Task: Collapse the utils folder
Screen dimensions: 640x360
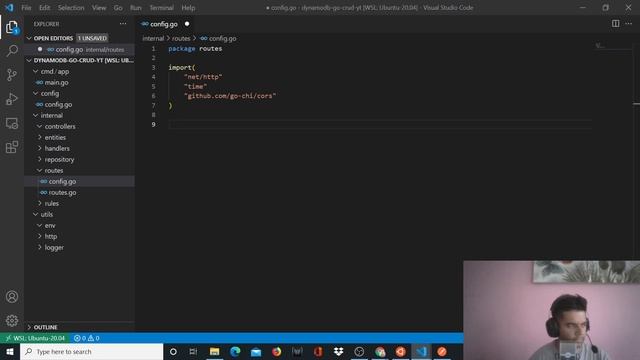Action: (36, 214)
